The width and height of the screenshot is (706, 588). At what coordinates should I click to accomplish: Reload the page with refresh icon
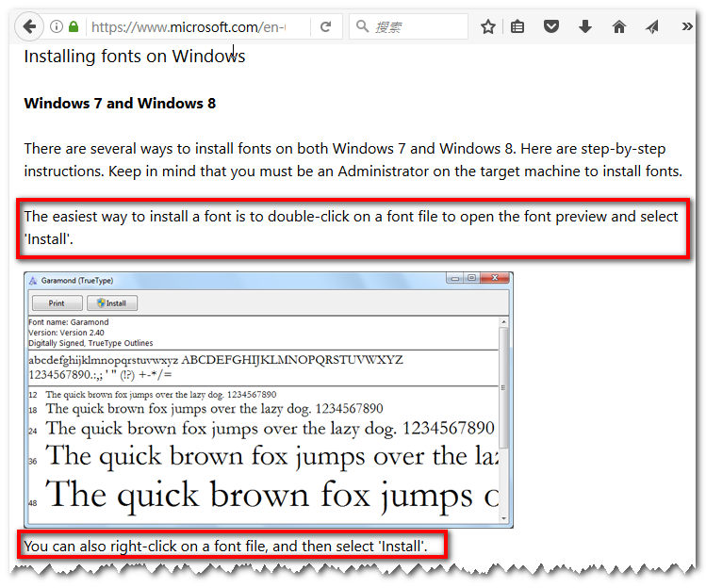point(325,27)
